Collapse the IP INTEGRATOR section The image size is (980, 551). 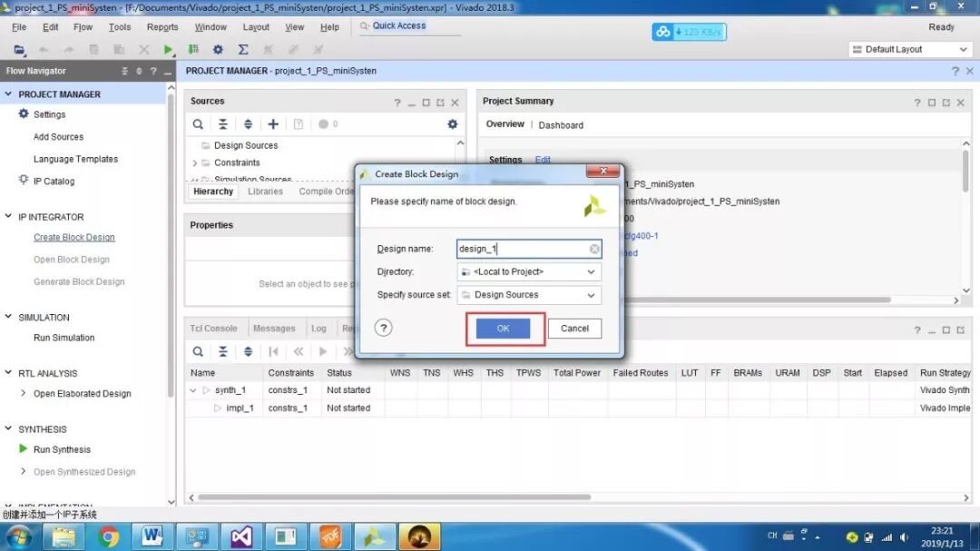coord(8,216)
